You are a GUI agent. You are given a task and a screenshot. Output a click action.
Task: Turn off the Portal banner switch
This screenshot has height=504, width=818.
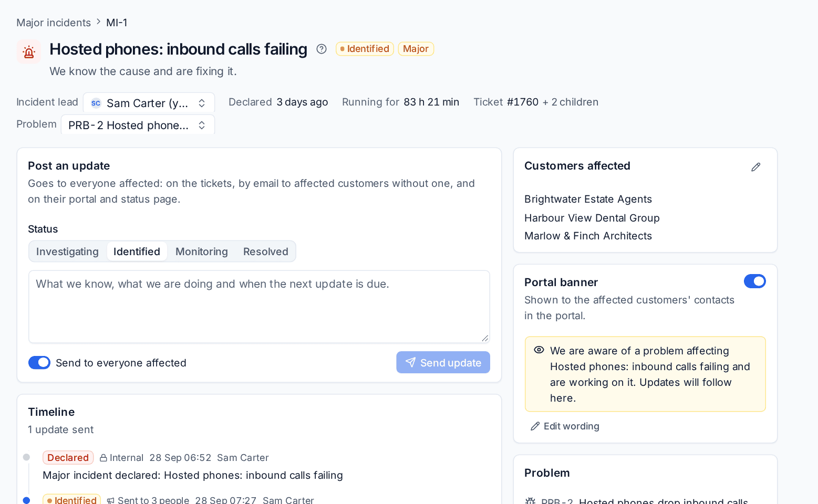[754, 281]
